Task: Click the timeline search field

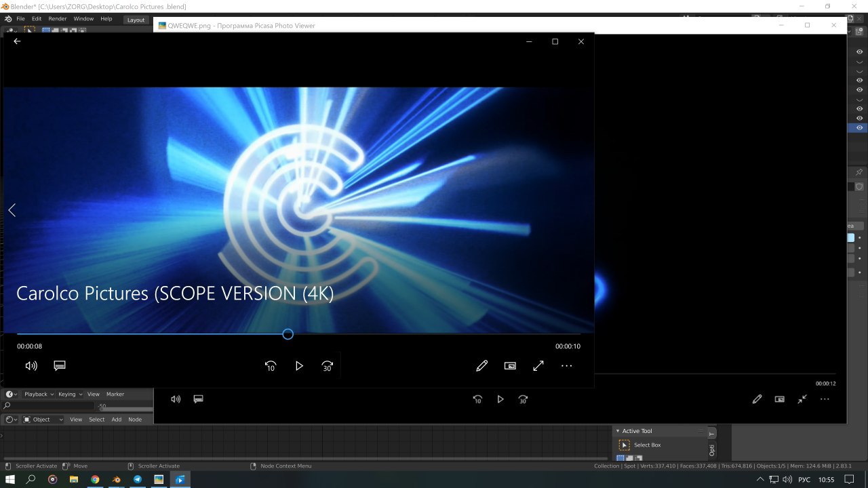Action: pos(49,406)
